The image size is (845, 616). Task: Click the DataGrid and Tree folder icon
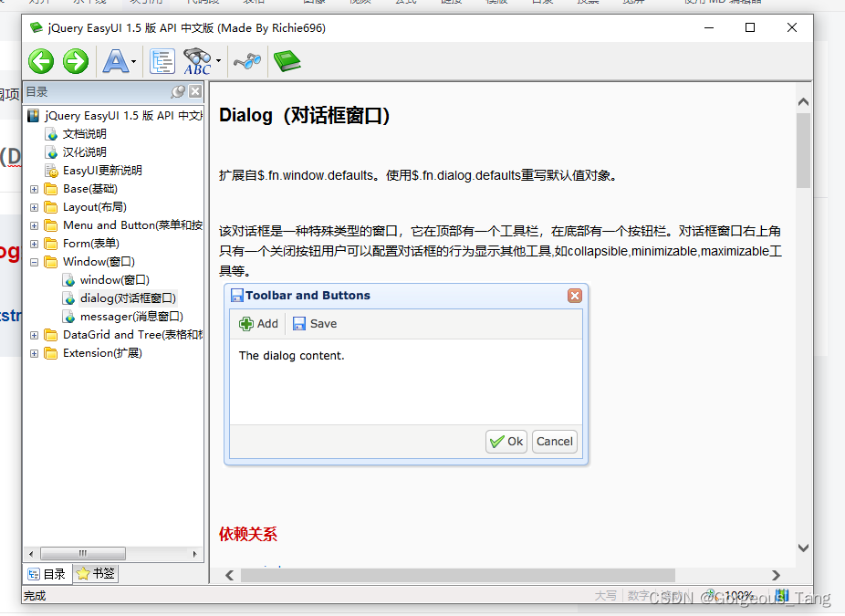coord(51,335)
